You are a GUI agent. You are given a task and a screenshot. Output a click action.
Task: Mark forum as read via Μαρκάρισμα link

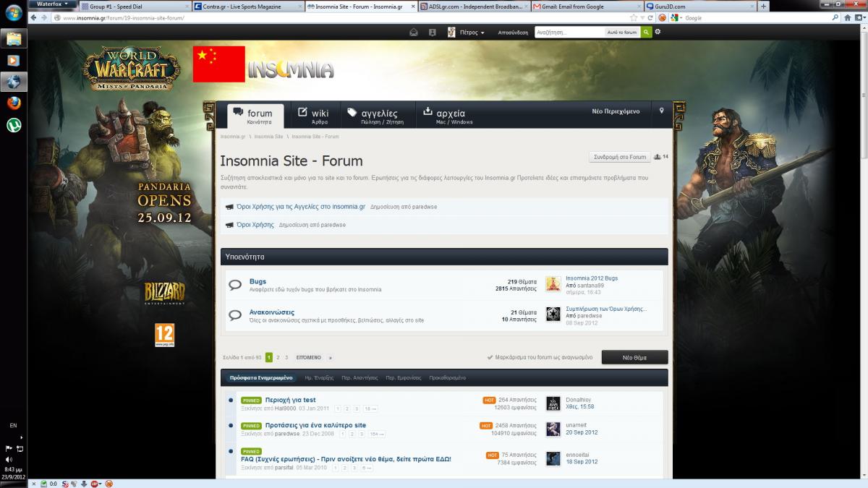point(540,357)
